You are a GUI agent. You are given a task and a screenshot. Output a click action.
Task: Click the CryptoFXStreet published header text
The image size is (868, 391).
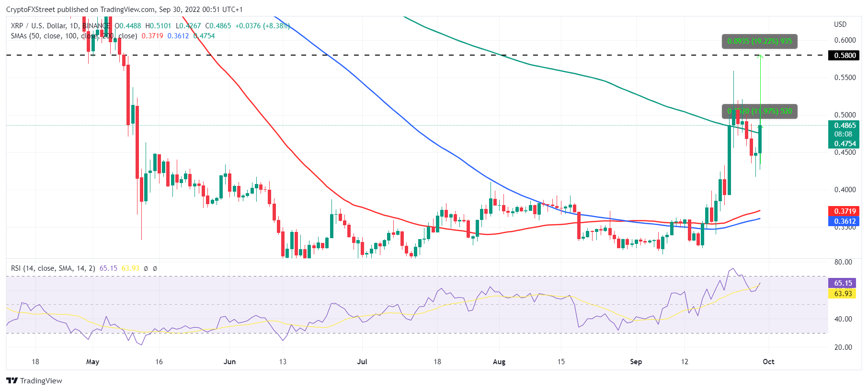pyautogui.click(x=125, y=10)
